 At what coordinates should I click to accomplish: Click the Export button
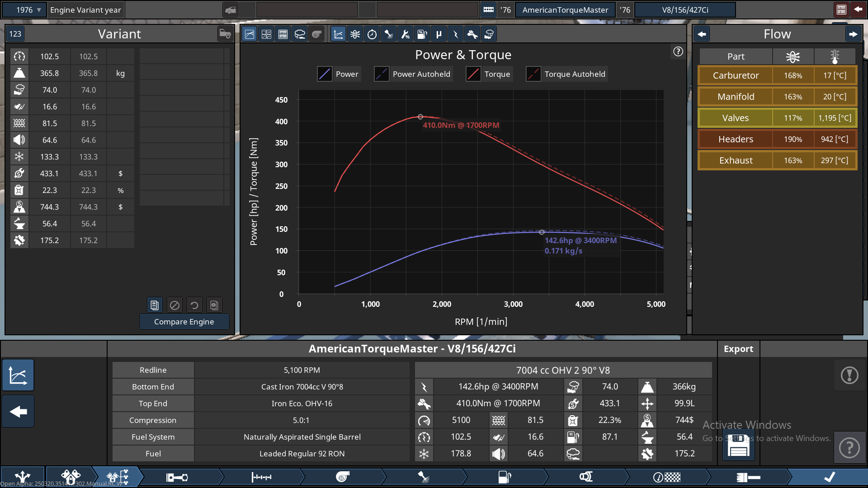[x=738, y=349]
